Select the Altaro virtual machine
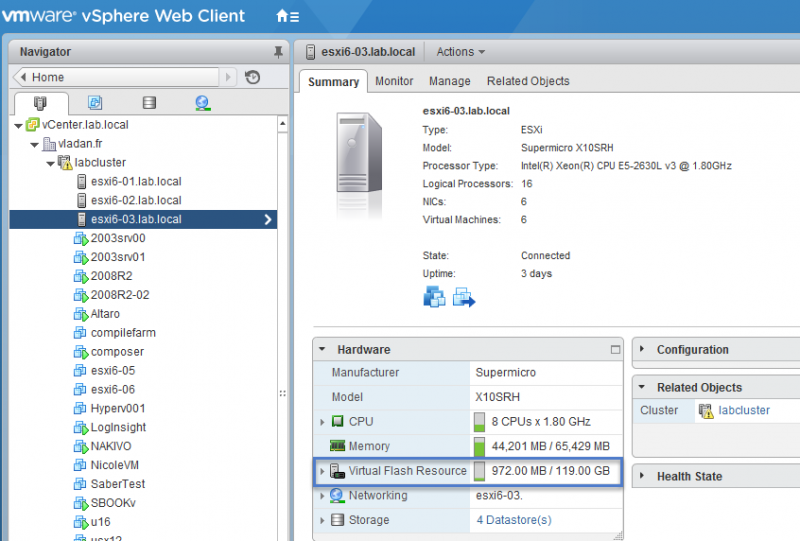The image size is (800, 541). 105,314
